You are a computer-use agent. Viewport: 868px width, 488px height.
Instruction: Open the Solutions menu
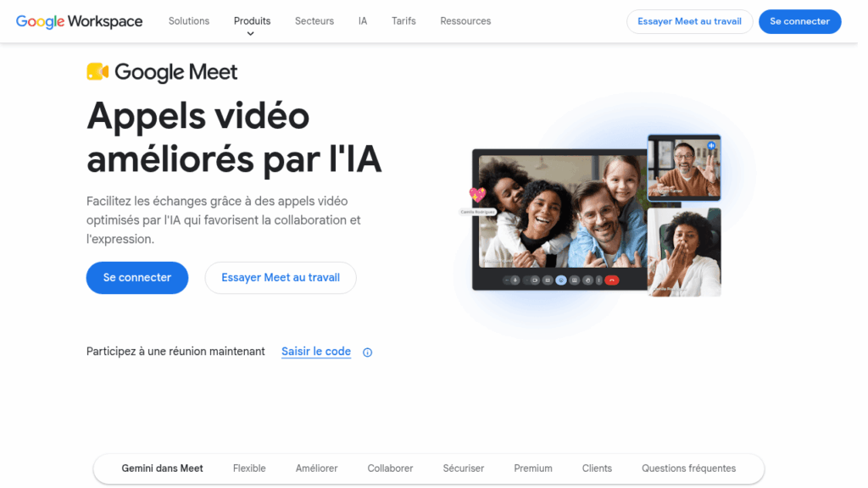(189, 21)
